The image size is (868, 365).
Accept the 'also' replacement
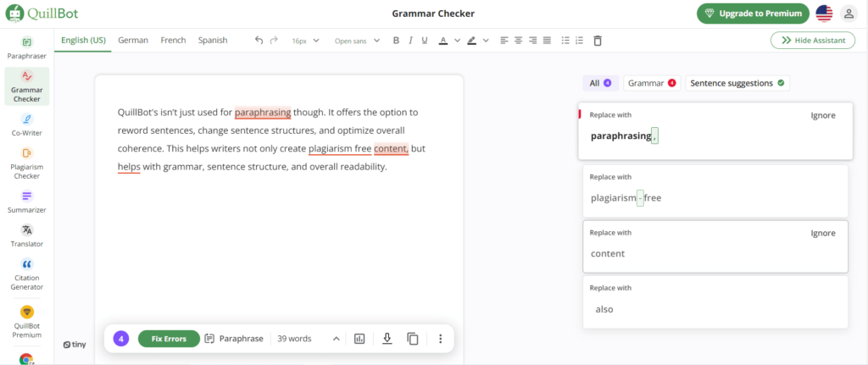604,309
